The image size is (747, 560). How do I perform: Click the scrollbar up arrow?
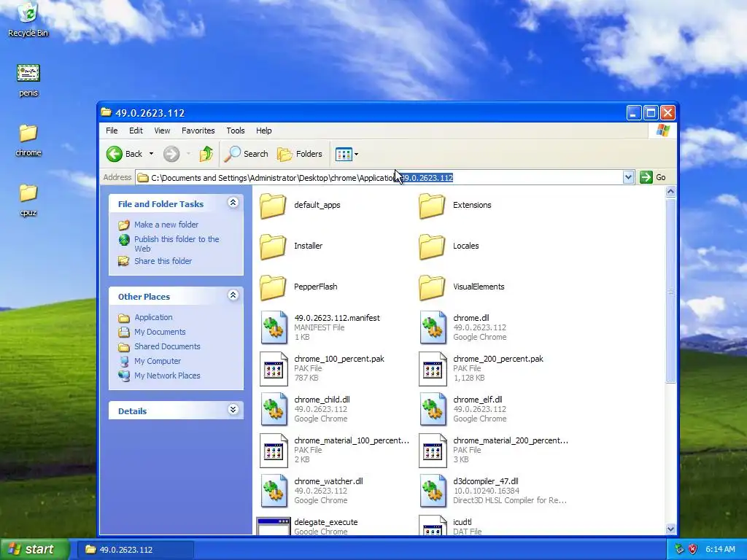[670, 192]
